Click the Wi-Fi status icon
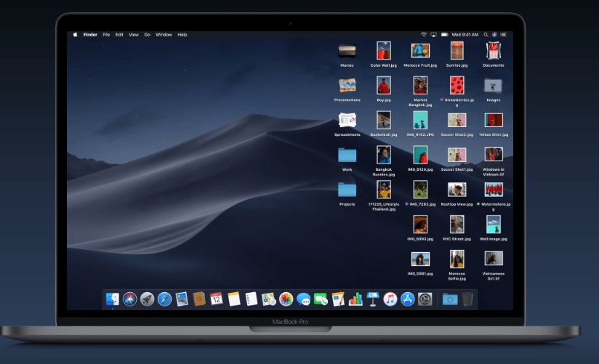Screen dimensions: 599x364 click(x=423, y=34)
